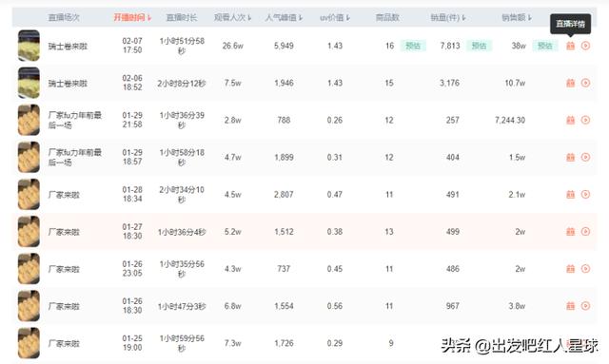Viewport: 609px width, 364px height.
Task: Open thumbnail of 01-25 19:00 broadcast
Action: [29, 343]
